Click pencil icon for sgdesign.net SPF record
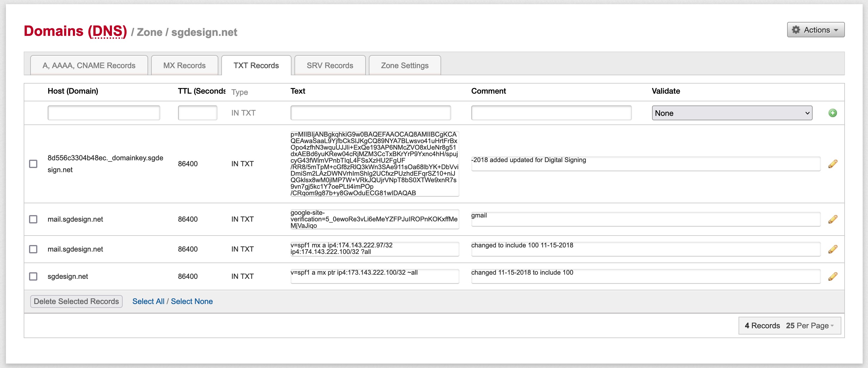The width and height of the screenshot is (868, 368). coord(832,276)
